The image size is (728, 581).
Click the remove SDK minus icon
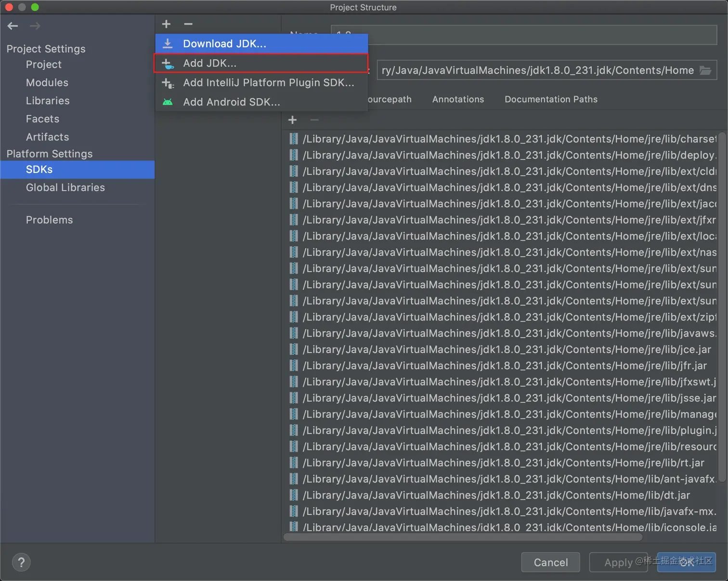(x=188, y=24)
